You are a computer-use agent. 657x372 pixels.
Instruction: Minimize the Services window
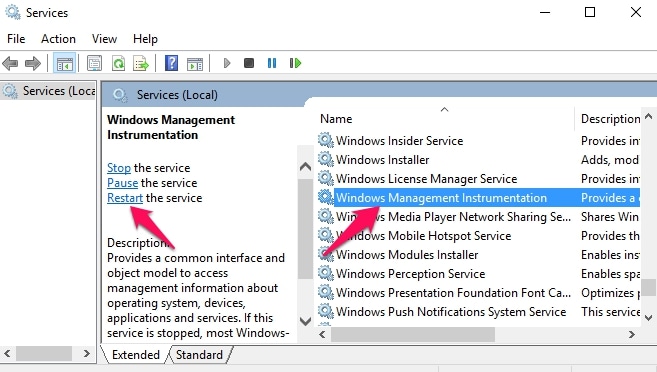545,12
